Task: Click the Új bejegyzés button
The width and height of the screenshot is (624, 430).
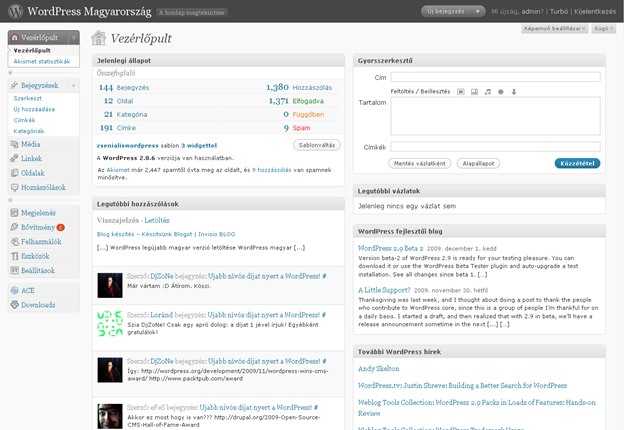Action: pos(446,12)
